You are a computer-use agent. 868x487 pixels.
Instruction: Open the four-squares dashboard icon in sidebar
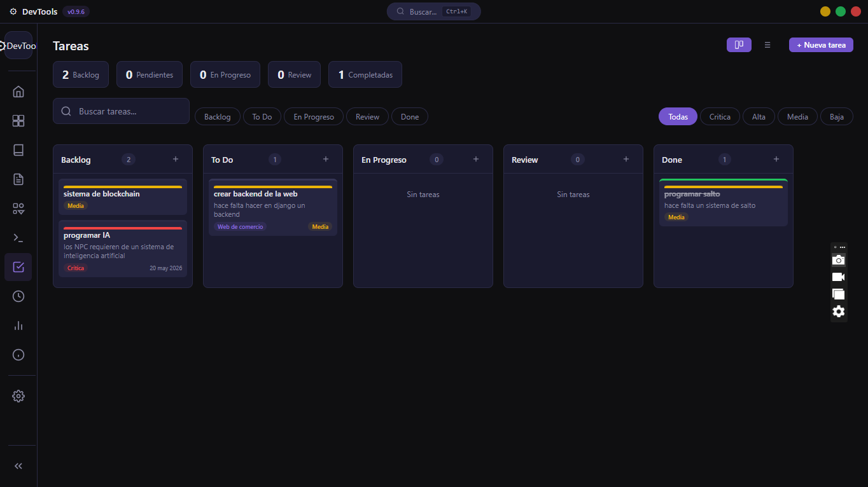pos(18,121)
